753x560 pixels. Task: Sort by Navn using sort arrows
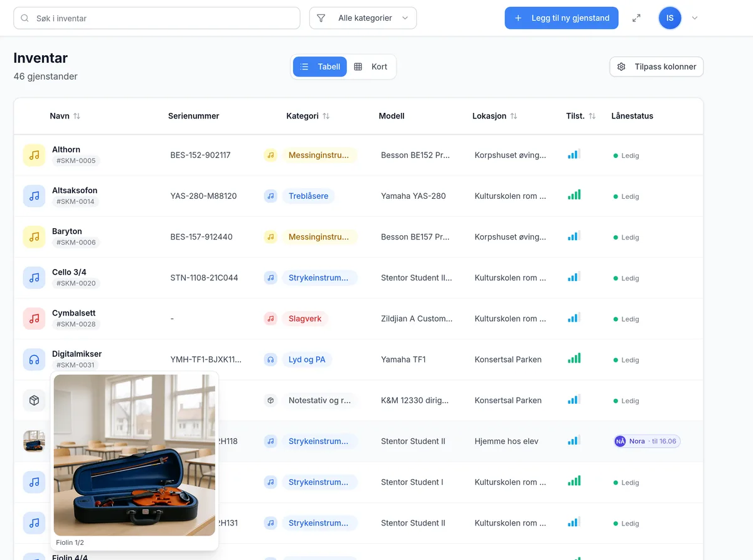(x=77, y=116)
